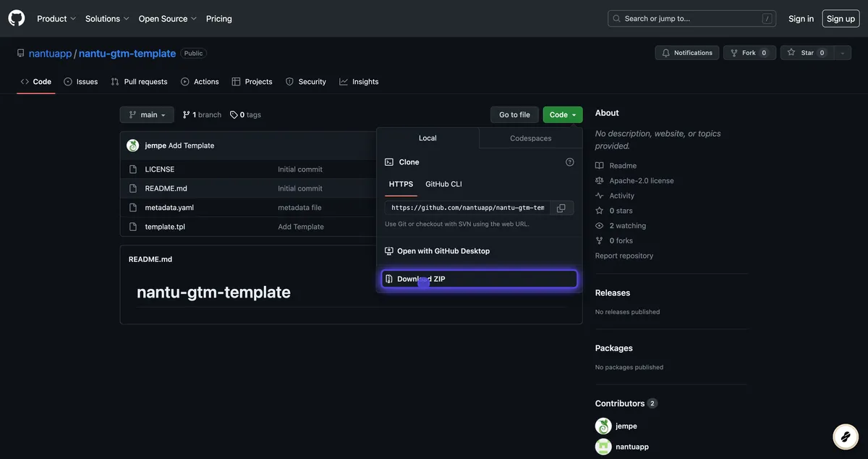Focus the Search or jump to field
Image resolution: width=868 pixels, height=459 pixels.
(x=692, y=19)
